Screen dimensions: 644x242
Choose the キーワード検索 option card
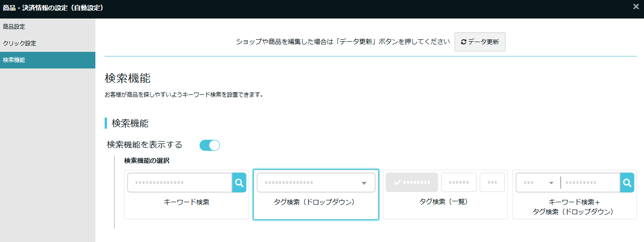tap(187, 194)
